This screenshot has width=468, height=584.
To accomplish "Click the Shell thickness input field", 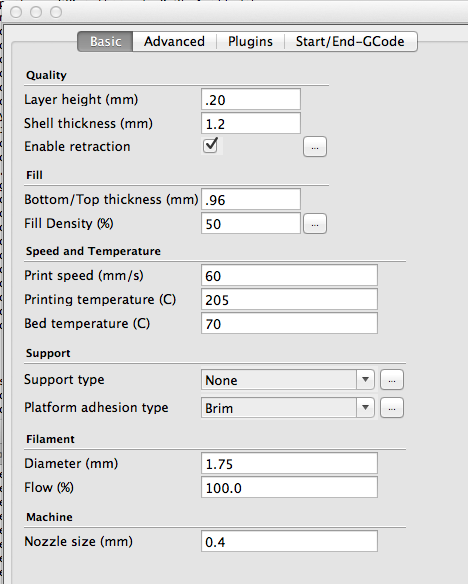I will pyautogui.click(x=251, y=123).
